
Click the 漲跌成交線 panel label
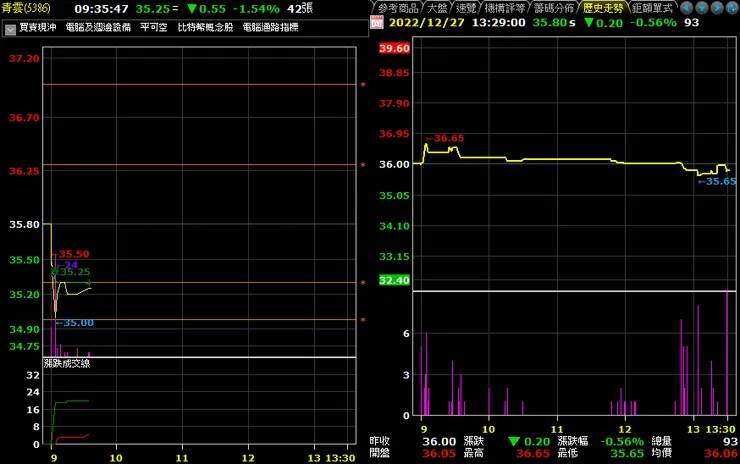point(67,363)
